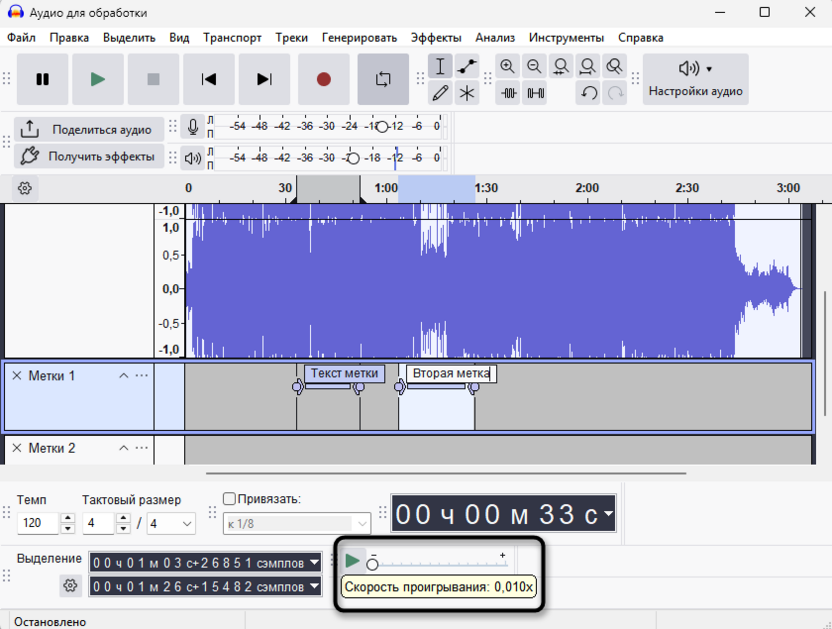Screen dimensions: 832x629
Task: Fit selection to window width
Action: [x=561, y=66]
